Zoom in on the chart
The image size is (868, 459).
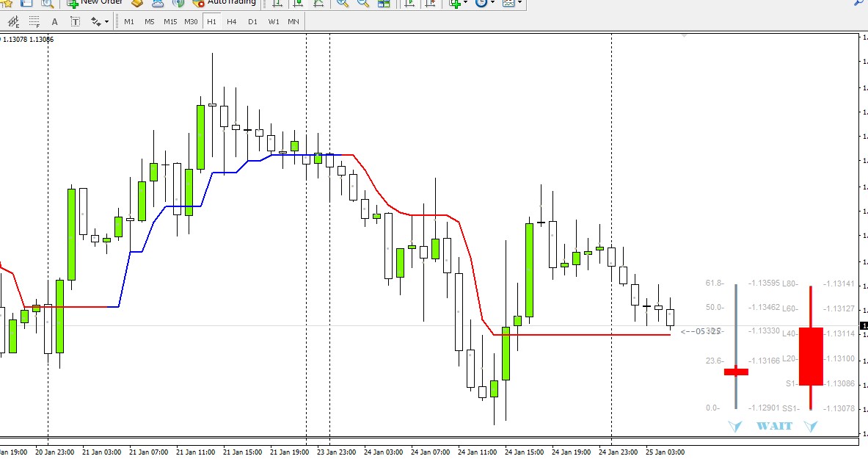(343, 3)
